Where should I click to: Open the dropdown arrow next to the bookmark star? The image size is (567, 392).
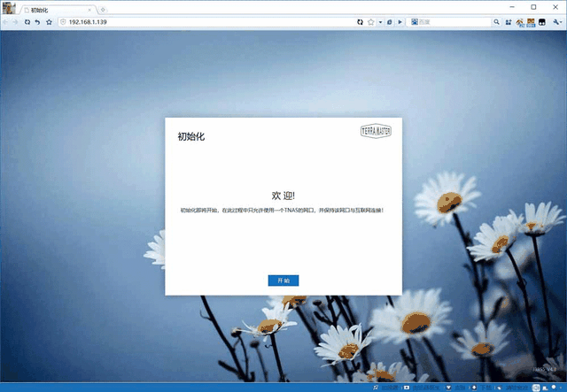380,22
